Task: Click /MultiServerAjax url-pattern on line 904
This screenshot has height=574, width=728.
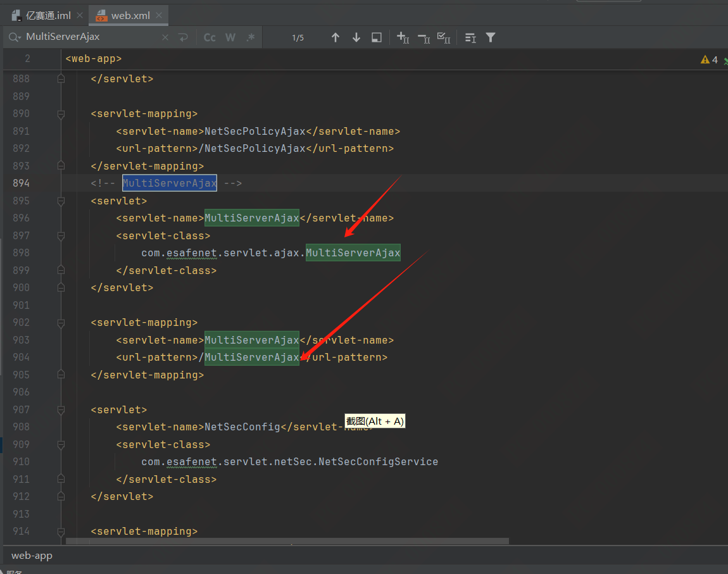Action: 248,358
